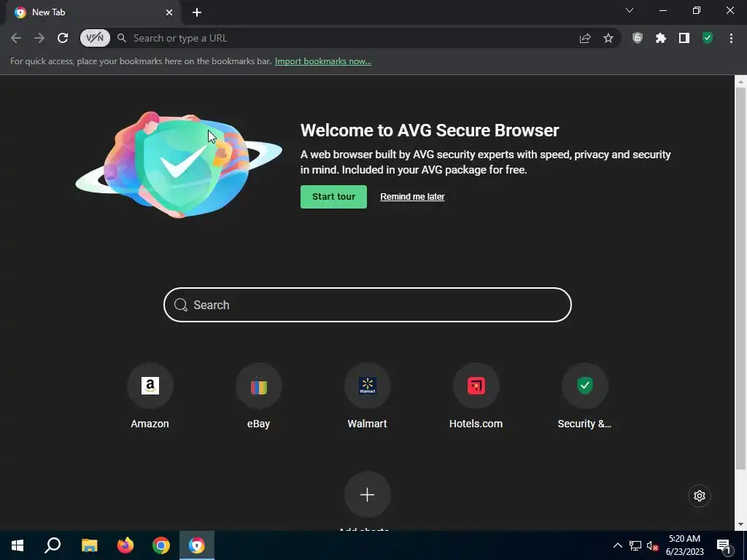Viewport: 747px width, 560px height.
Task: Click Remind me later link
Action: (412, 197)
